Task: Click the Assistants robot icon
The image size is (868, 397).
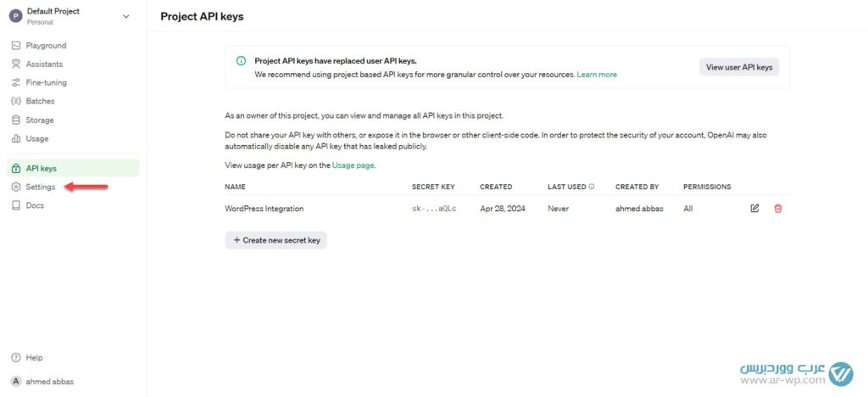Action: pos(16,64)
